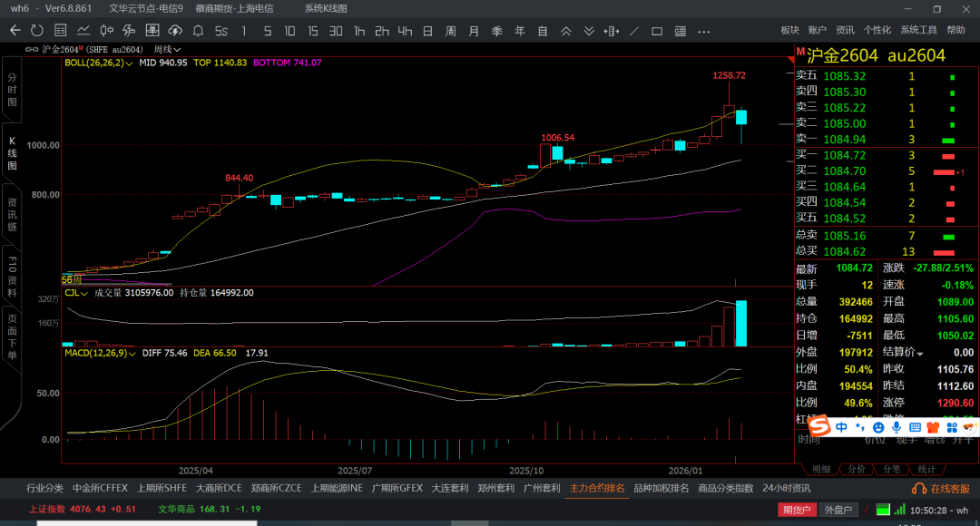Open the 资讯 menu
980x526 pixels.
coord(845,30)
